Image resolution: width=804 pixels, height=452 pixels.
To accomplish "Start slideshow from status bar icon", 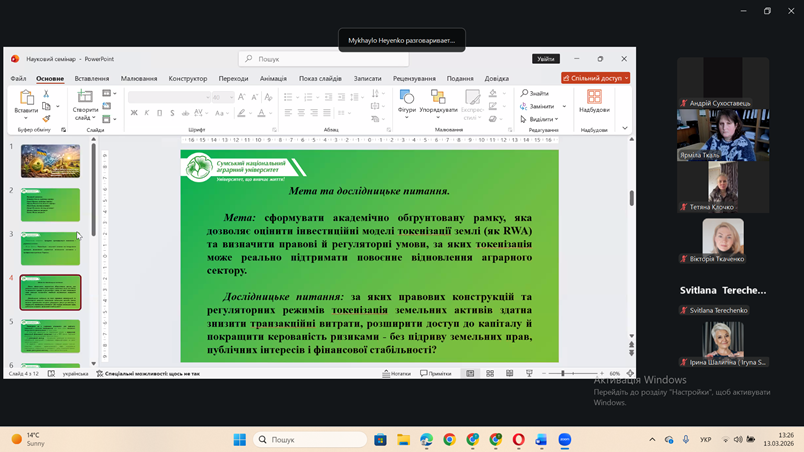I will pos(529,374).
